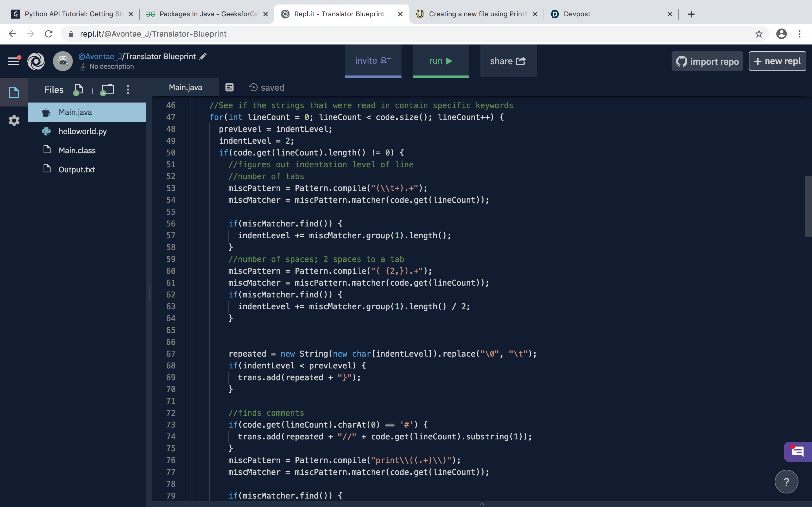Click the add new folder icon
Screen dimensions: 812x507
(x=107, y=90)
